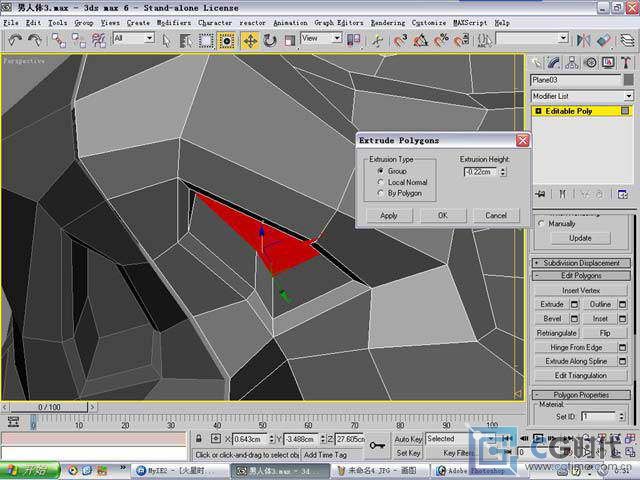
Task: Click the Align tool icon
Action: [x=604, y=40]
